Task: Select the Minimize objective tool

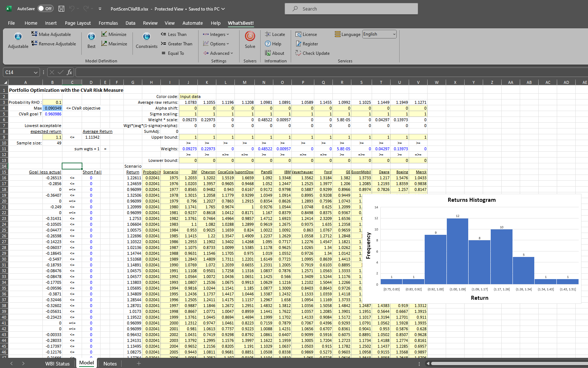Action: point(114,34)
